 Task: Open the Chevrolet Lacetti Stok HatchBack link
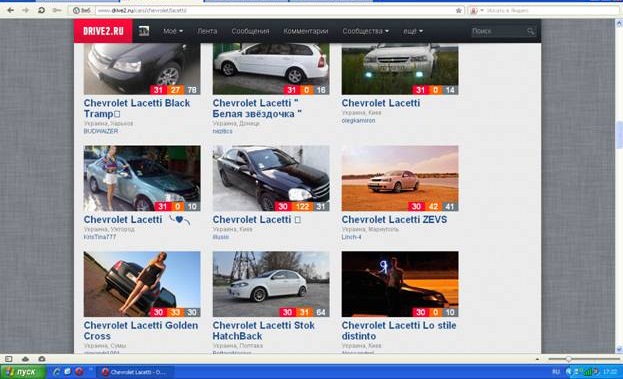pyautogui.click(x=263, y=331)
